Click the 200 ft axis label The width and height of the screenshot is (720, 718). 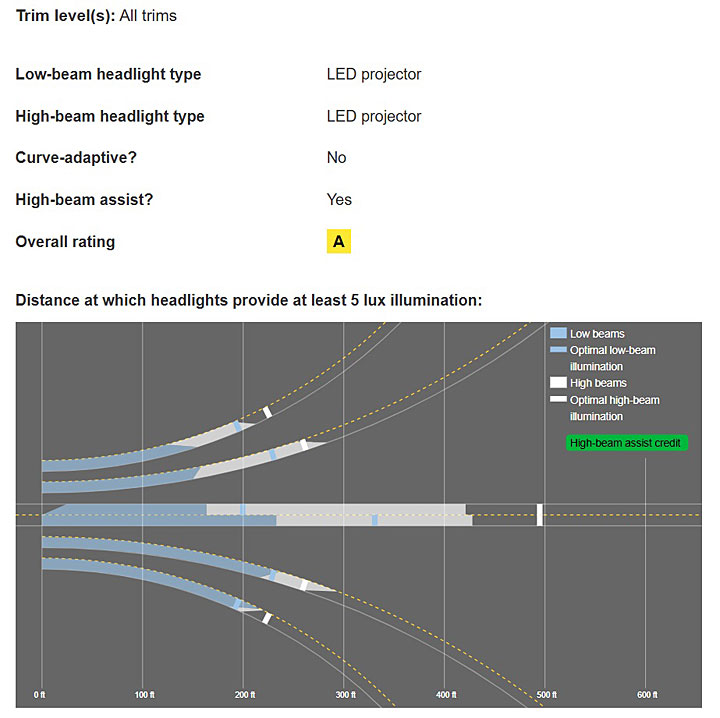(x=245, y=695)
